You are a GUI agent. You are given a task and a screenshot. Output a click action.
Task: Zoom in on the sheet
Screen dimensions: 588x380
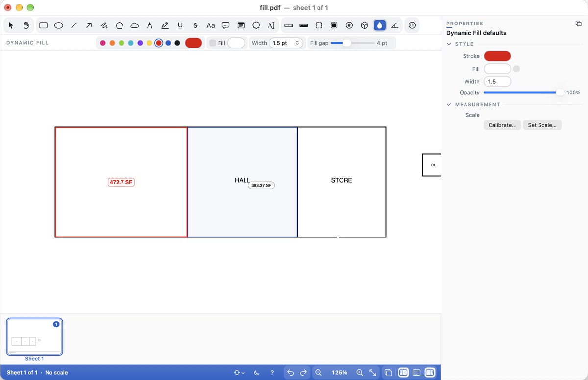pos(360,373)
